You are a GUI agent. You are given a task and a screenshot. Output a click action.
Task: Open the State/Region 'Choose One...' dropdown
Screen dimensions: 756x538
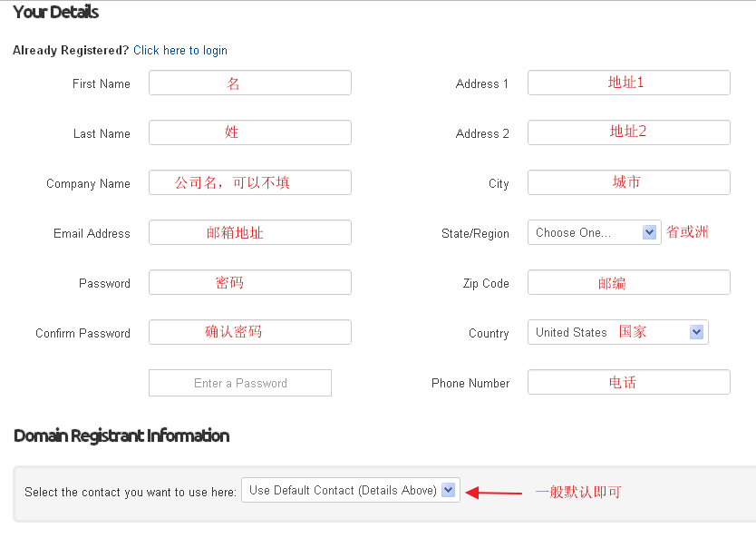pos(584,232)
